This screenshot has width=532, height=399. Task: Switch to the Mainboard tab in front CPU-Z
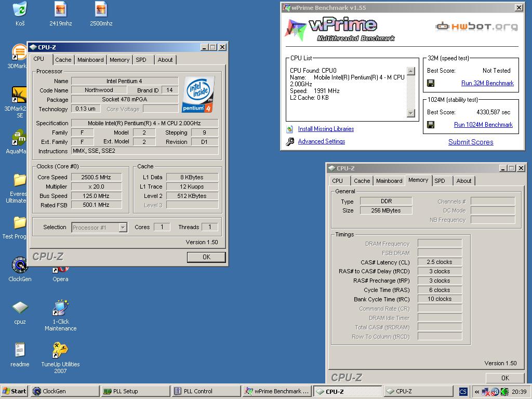pyautogui.click(x=90, y=60)
